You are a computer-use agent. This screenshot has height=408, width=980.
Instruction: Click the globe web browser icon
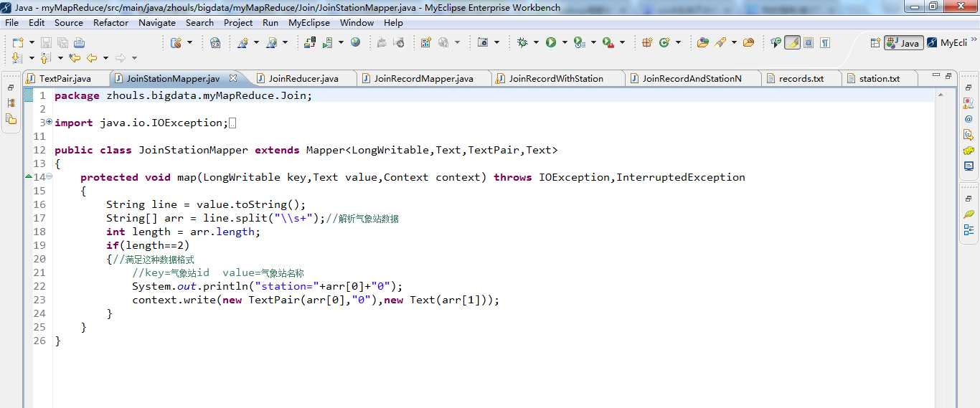pos(355,42)
